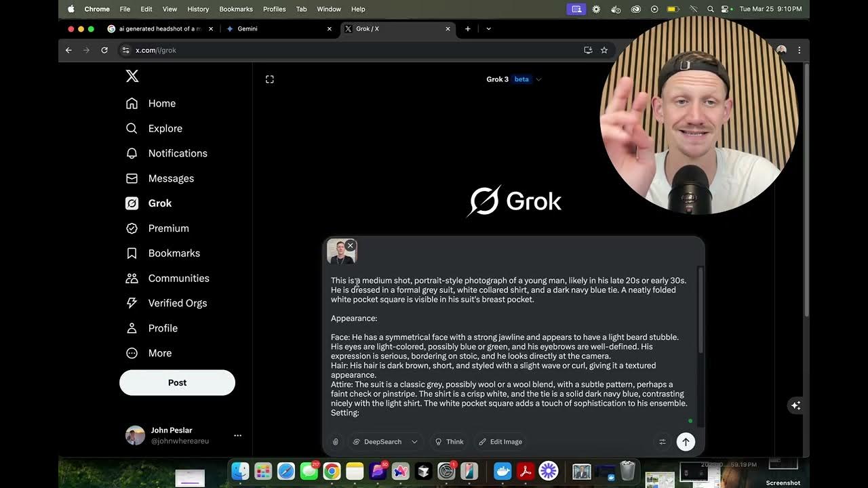Open the Apple menu
Image resolution: width=868 pixels, height=488 pixels.
coord(71,9)
